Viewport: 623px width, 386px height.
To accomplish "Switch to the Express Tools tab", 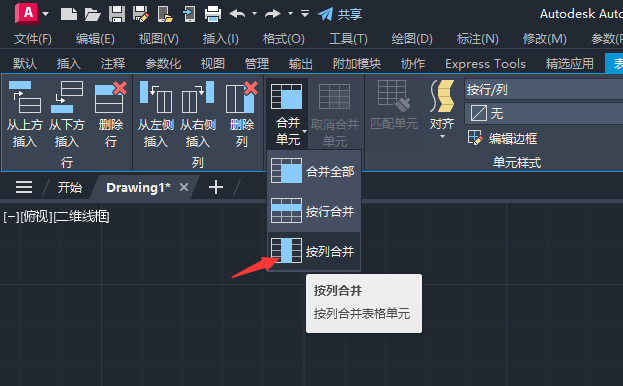I will point(485,64).
